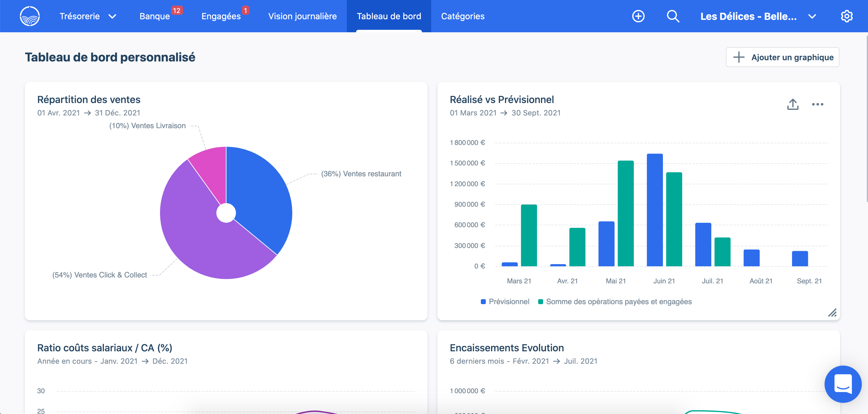The height and width of the screenshot is (414, 868).
Task: Click the Juin 21 blue Prévisionnel bar
Action: tap(654, 209)
